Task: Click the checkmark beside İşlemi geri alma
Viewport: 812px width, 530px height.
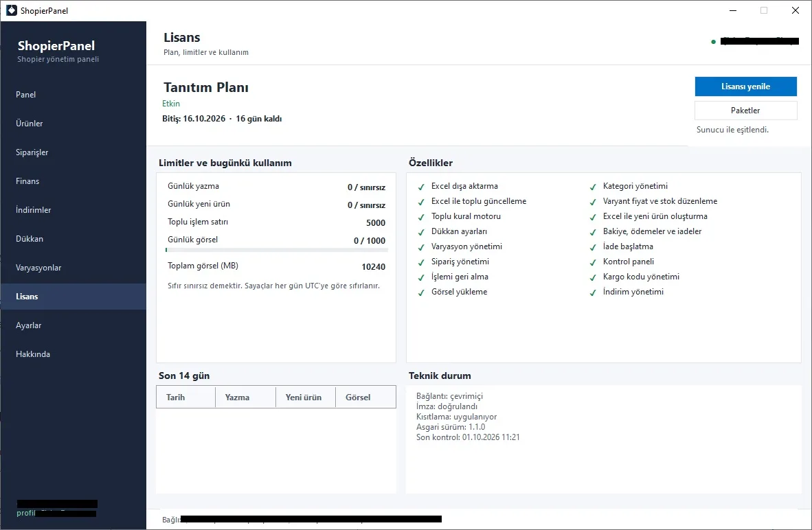Action: point(421,277)
